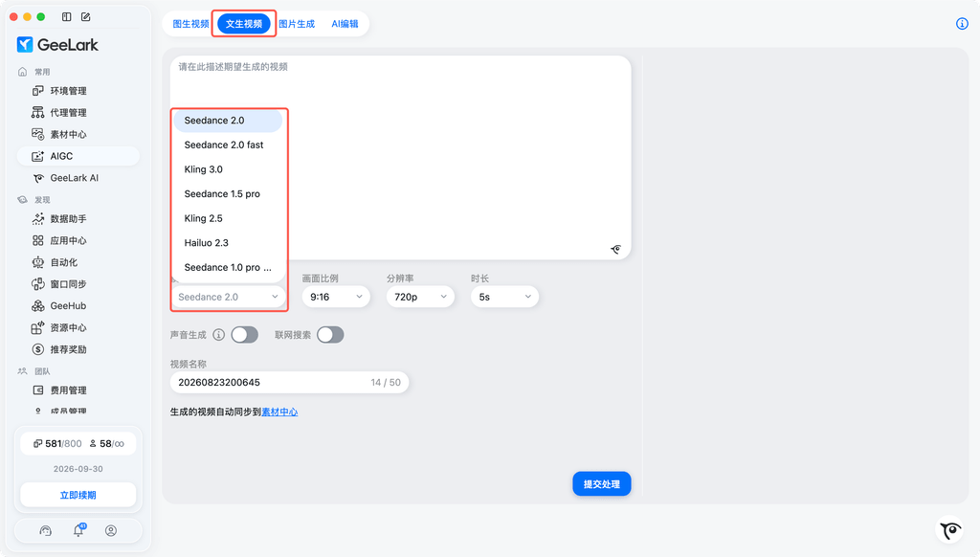Click the 发现 section header
This screenshot has width=980, height=557.
coord(42,200)
